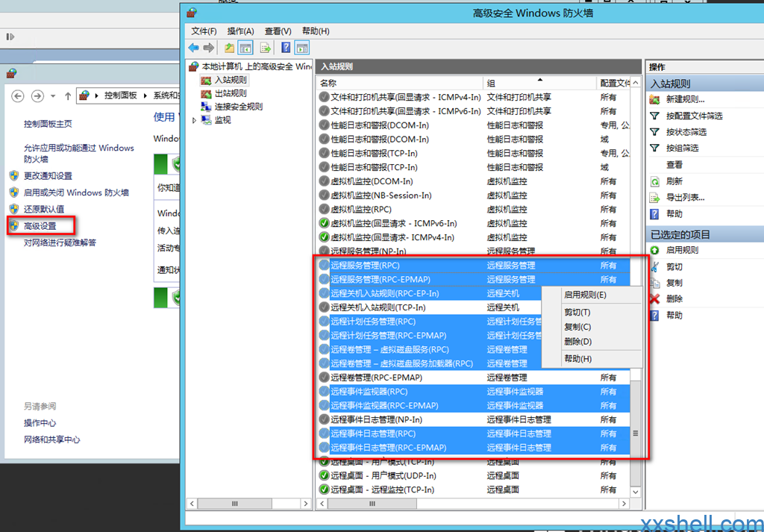Choose 启用规则(E) from the context menu

(592, 295)
